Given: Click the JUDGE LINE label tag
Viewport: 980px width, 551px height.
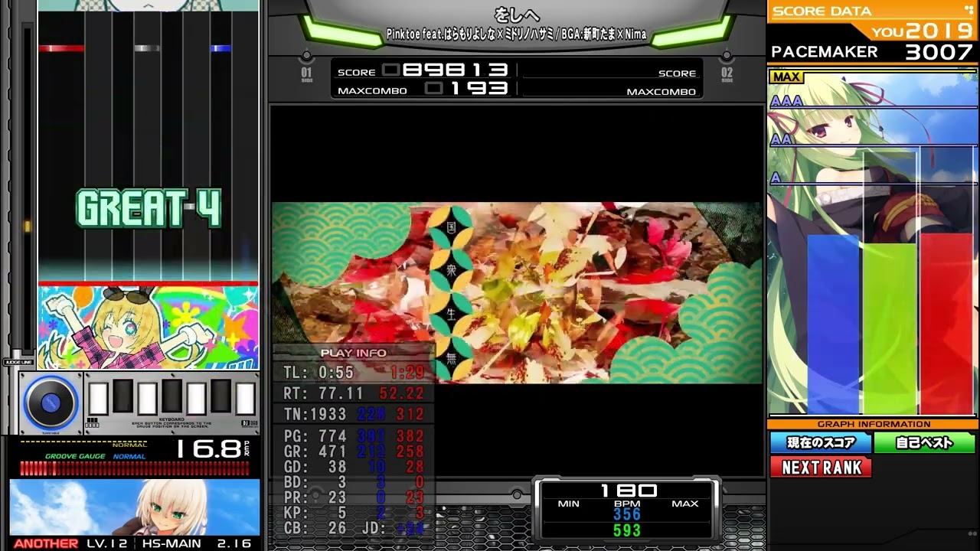Looking at the screenshot, I should tap(18, 362).
